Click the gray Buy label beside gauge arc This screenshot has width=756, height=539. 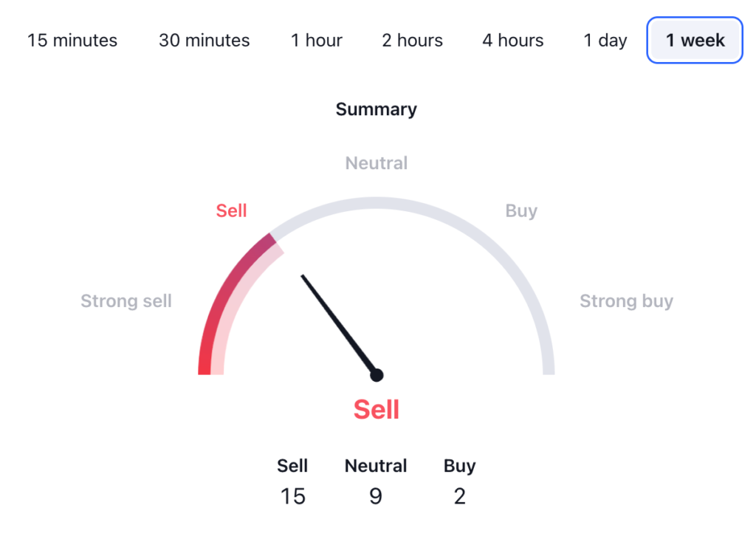point(521,211)
